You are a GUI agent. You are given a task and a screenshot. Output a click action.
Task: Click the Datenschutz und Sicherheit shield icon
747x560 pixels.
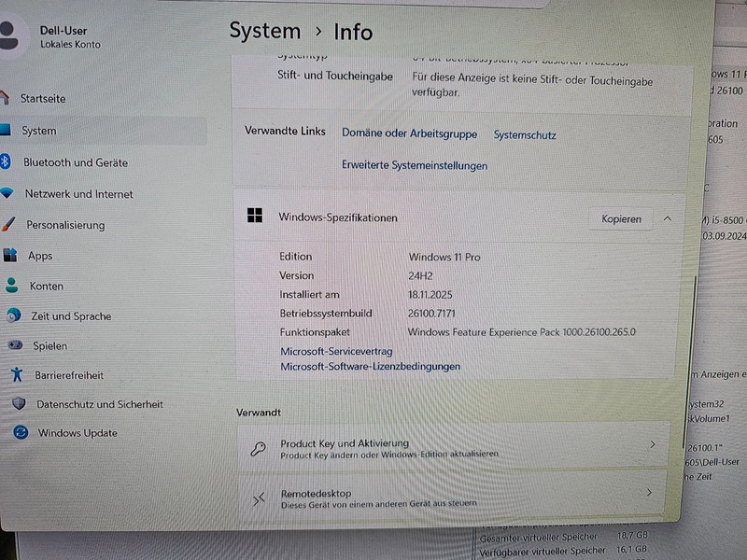click(x=19, y=404)
